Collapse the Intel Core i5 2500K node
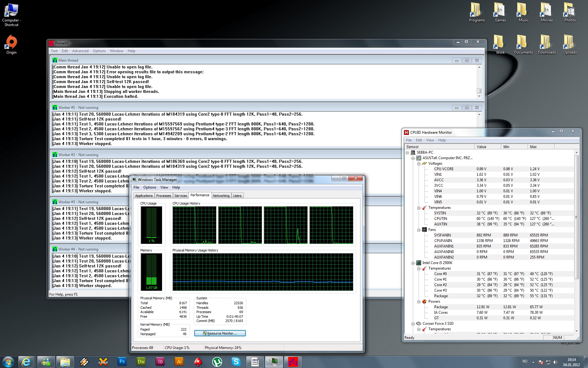This screenshot has height=368, width=588. click(x=413, y=263)
